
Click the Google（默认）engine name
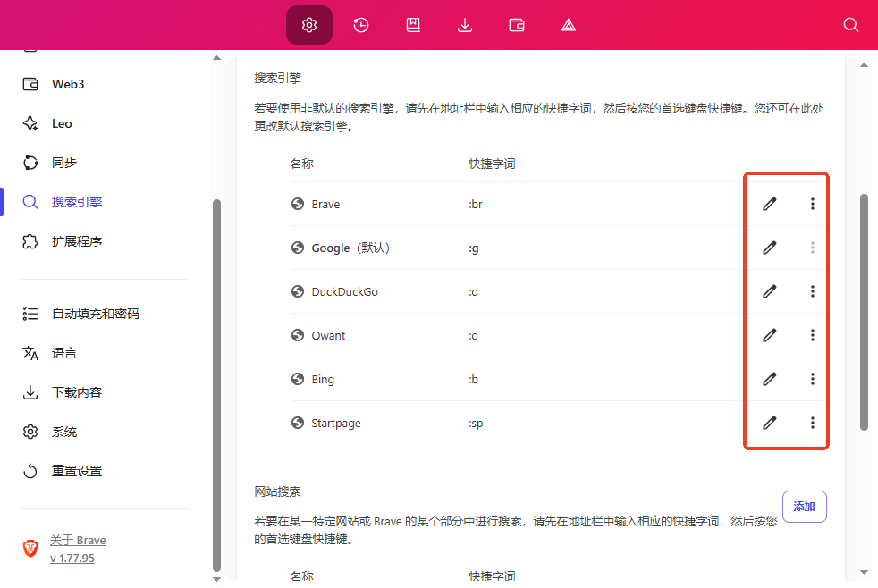[x=350, y=248]
